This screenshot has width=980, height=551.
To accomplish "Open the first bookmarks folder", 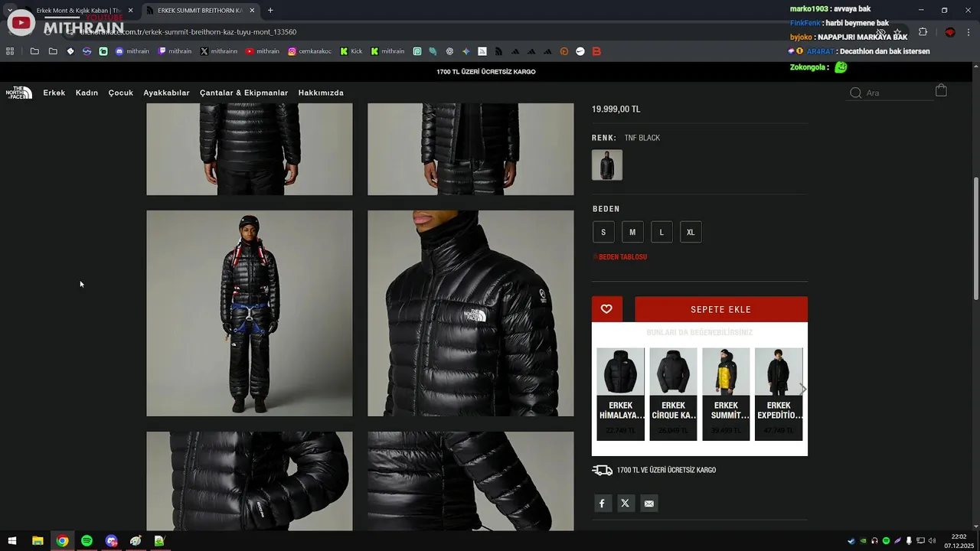I will [x=34, y=51].
